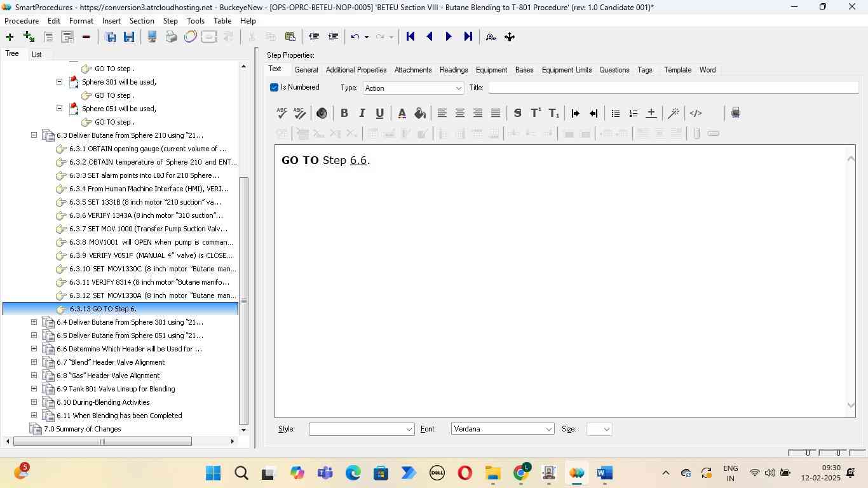Expand section 6.10 During-Blending Activities
This screenshot has width=868, height=488.
tap(34, 402)
